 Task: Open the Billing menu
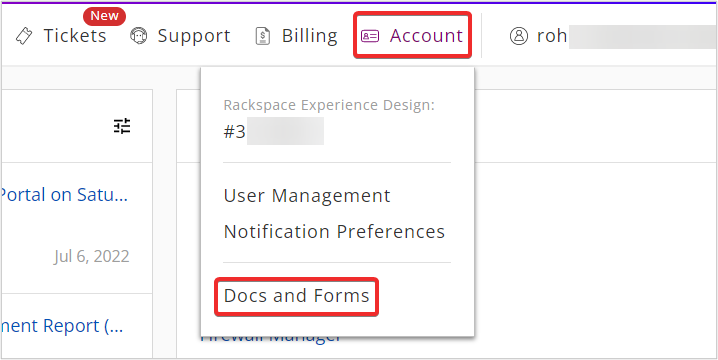click(310, 36)
